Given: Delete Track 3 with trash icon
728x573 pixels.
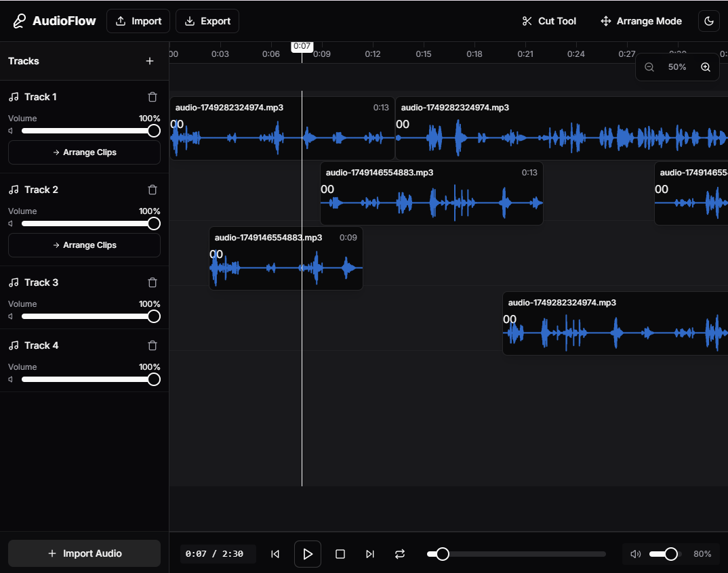Looking at the screenshot, I should (x=153, y=282).
